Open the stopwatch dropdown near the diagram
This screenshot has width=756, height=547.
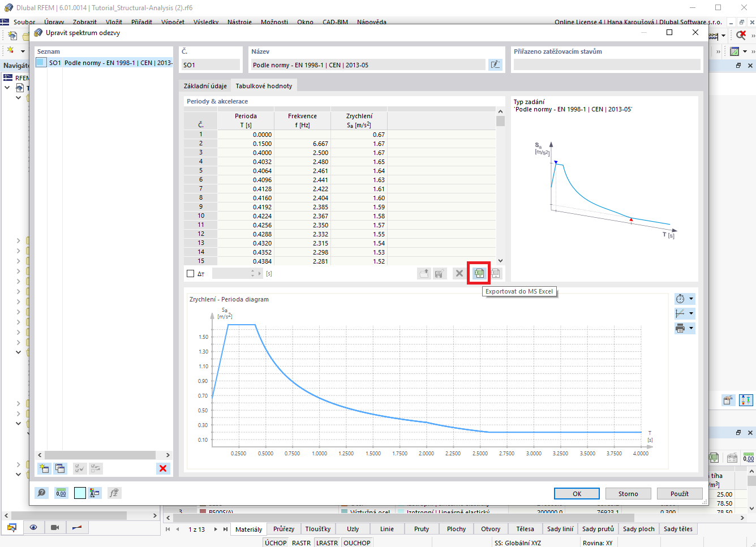tap(685, 298)
